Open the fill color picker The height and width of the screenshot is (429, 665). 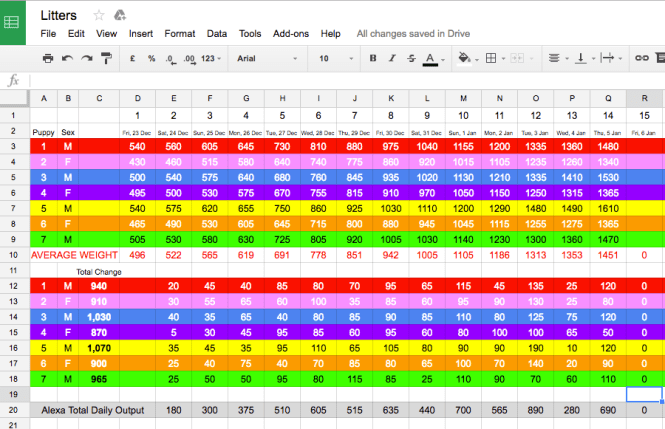point(466,59)
